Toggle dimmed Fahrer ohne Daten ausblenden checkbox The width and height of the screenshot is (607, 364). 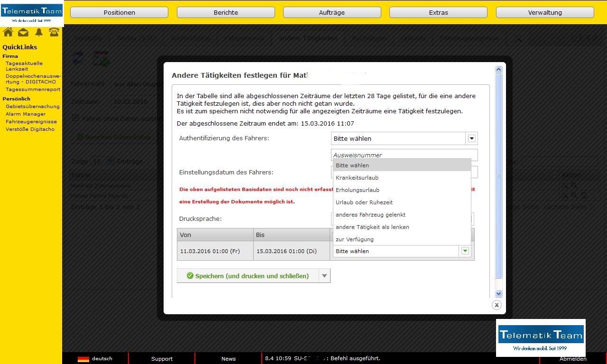(75, 118)
